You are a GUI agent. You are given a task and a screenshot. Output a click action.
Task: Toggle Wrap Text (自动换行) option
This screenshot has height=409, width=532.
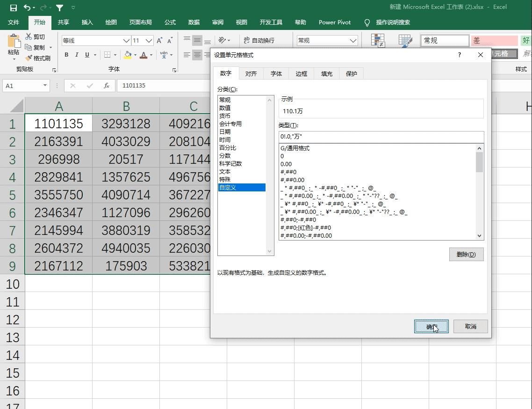[x=259, y=41]
